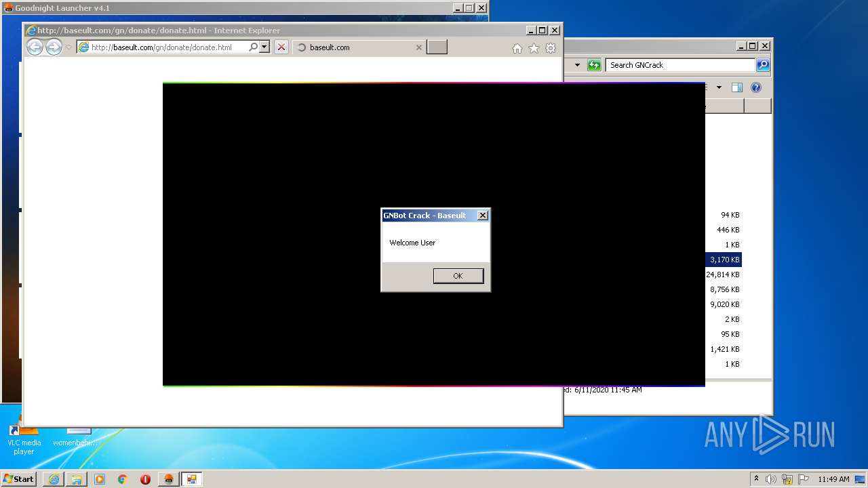Launch Google Chrome from taskbar
868x488 pixels.
tap(123, 479)
